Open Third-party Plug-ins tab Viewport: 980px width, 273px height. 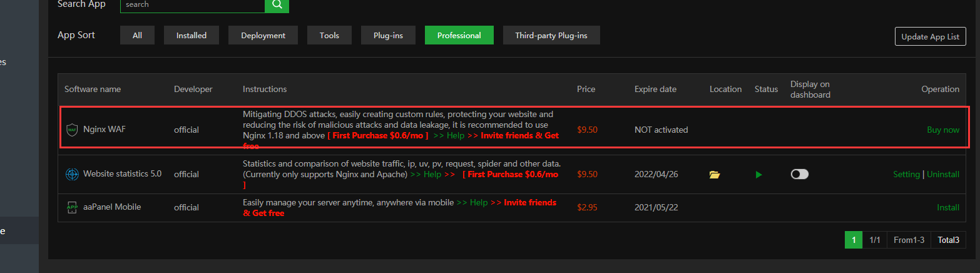pyautogui.click(x=551, y=36)
